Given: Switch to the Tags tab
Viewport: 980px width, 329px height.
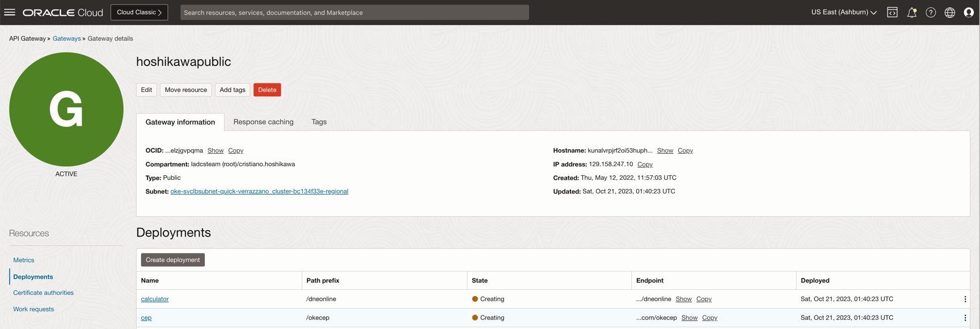Looking at the screenshot, I should coord(319,122).
